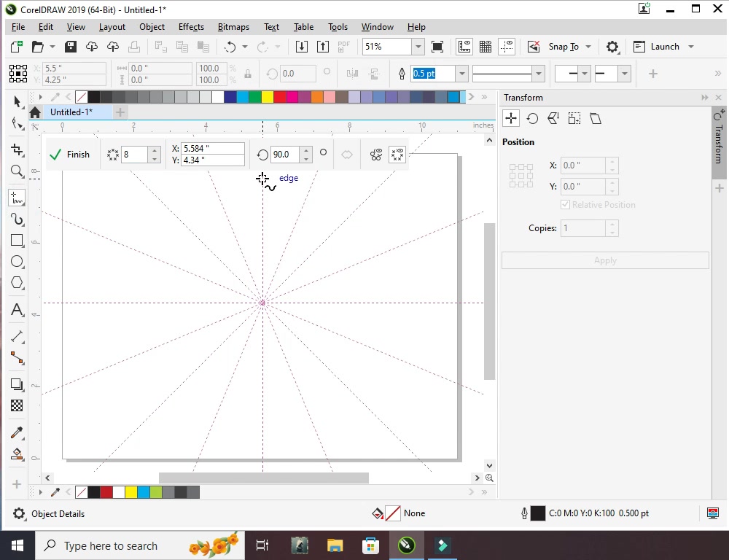The height and width of the screenshot is (560, 729).
Task: Select the Text tool
Action: point(17,310)
